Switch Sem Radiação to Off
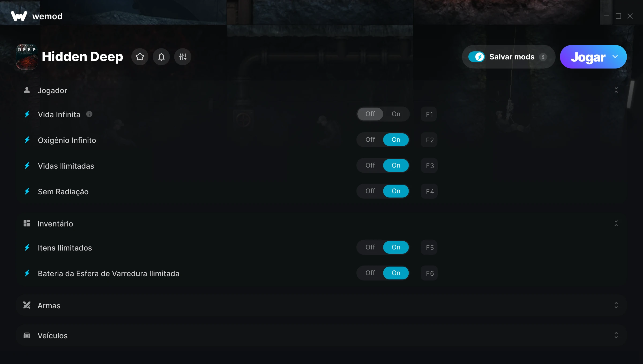 370,191
